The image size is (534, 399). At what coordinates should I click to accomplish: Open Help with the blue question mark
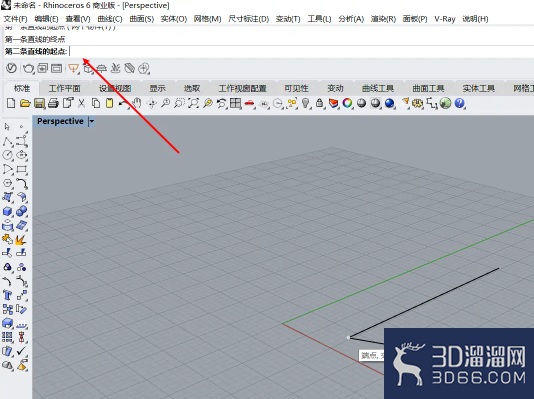point(459,103)
